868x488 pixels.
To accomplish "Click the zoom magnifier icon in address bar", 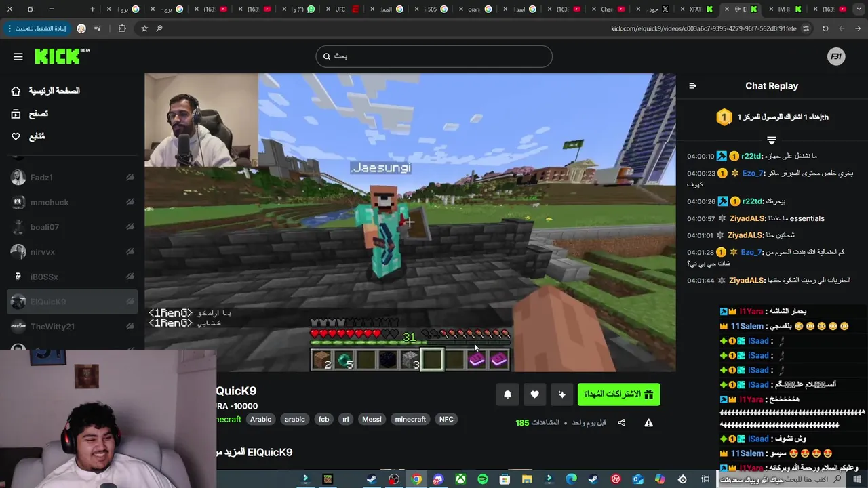I will tap(159, 28).
